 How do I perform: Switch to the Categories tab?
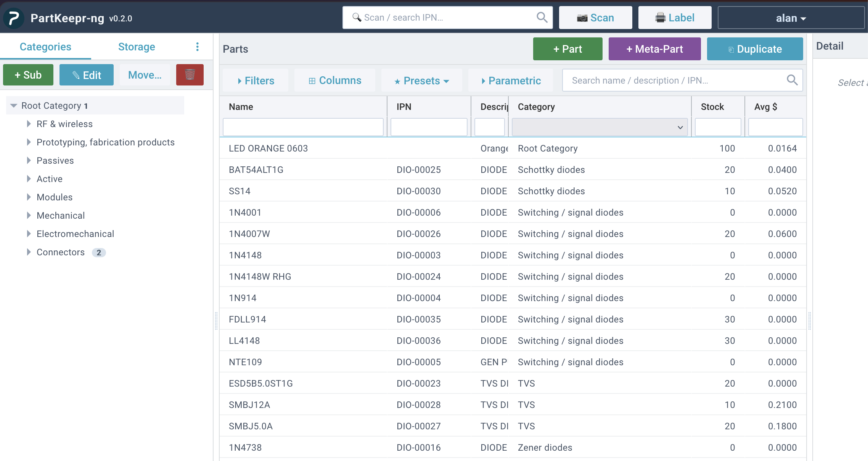coord(45,47)
